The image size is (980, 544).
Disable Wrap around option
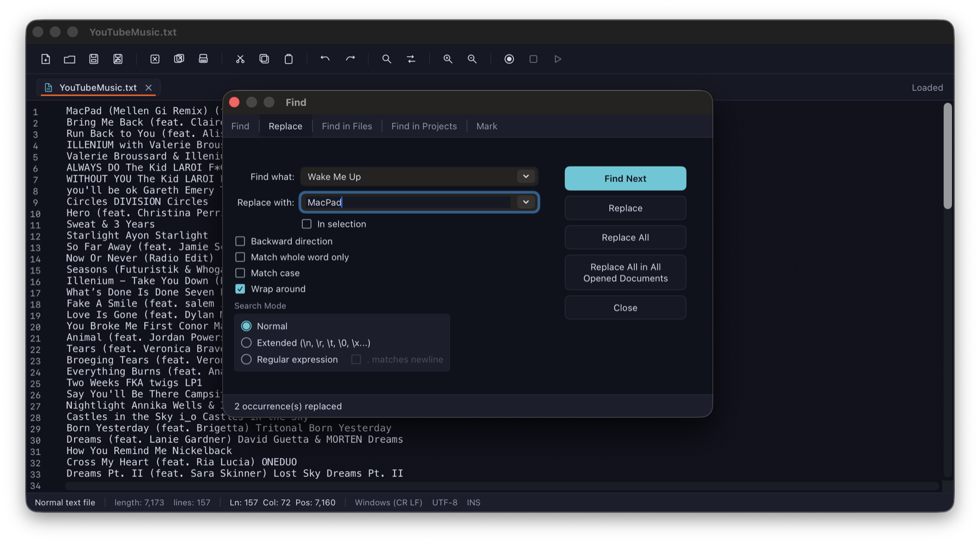[x=240, y=289]
